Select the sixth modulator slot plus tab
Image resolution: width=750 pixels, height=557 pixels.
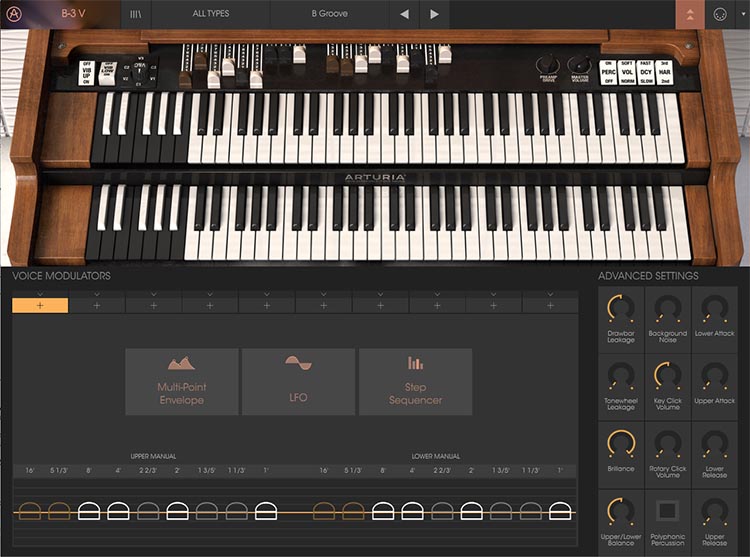[323, 306]
